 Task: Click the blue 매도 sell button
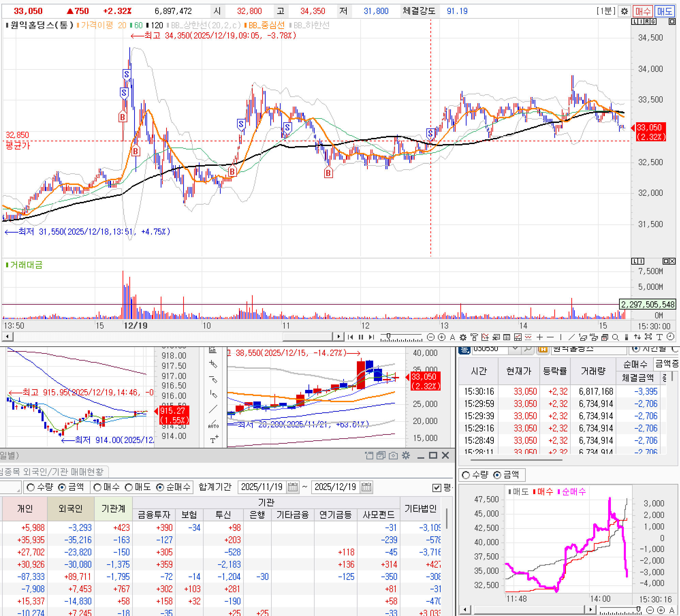pos(665,11)
